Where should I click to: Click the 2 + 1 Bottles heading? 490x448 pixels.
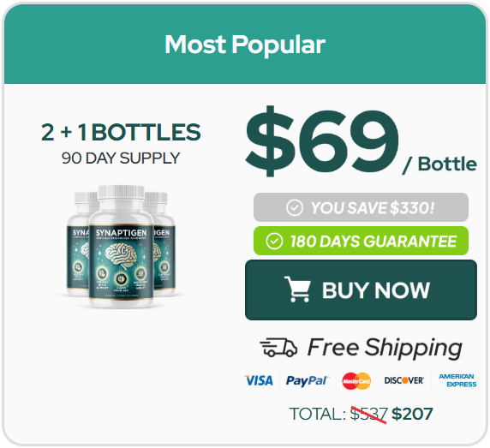(x=121, y=132)
